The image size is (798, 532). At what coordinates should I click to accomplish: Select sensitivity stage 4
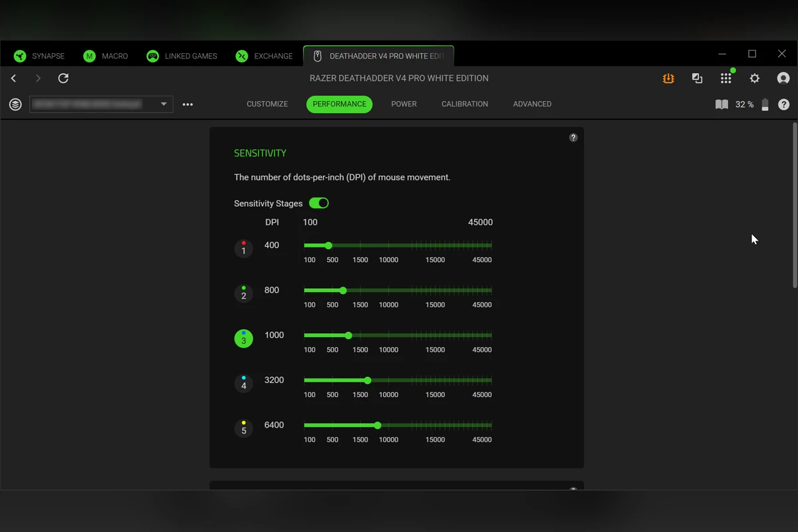coord(243,384)
